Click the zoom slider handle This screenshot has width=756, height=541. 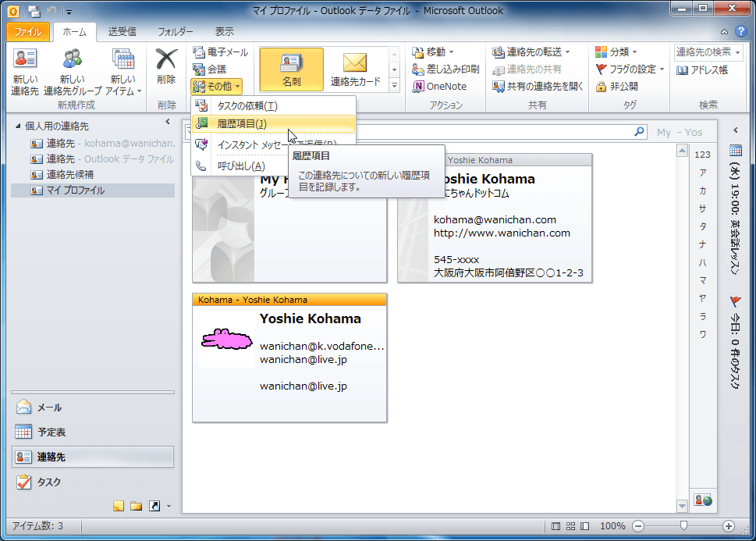point(683,526)
